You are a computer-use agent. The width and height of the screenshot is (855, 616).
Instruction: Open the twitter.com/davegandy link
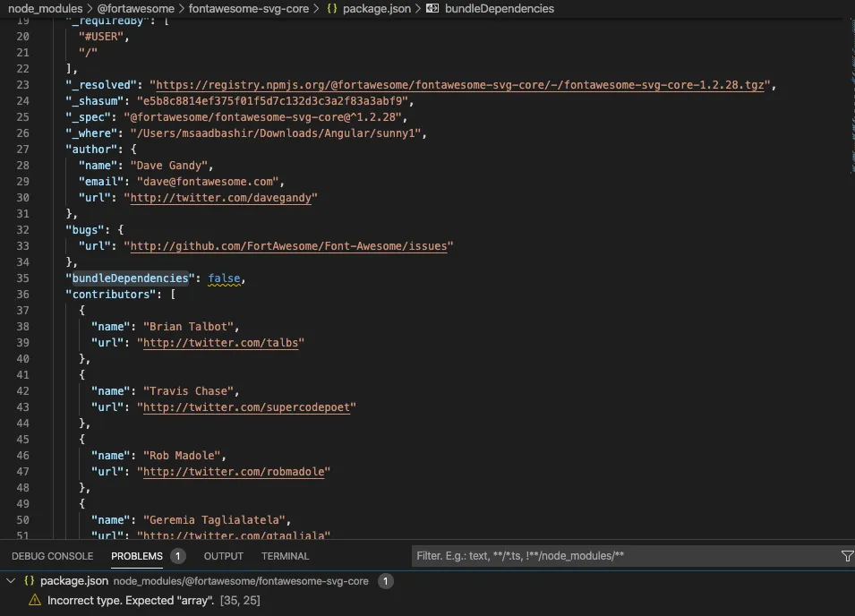221,198
